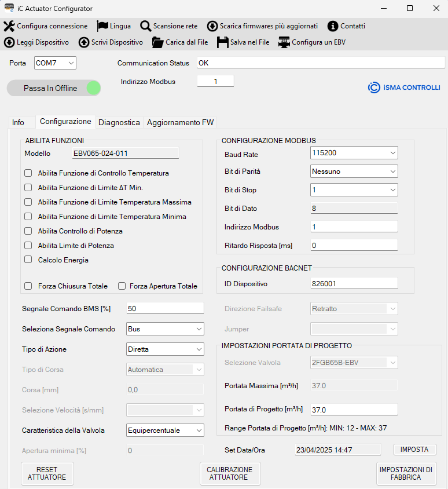Click the flag icon for Lingua
448x489 pixels.
click(x=102, y=26)
